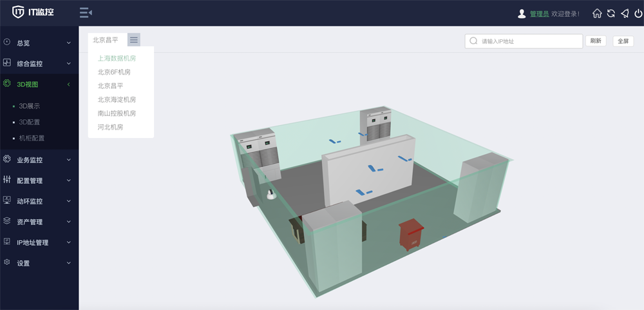644x310 pixels.
Task: Click the 资产管理 layers icon
Action: [6, 221]
